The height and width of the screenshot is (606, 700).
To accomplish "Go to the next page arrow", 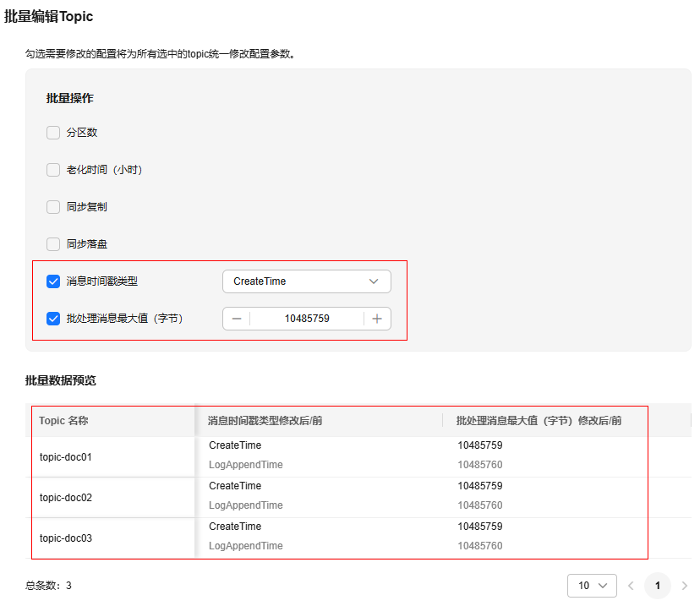I will 684,585.
